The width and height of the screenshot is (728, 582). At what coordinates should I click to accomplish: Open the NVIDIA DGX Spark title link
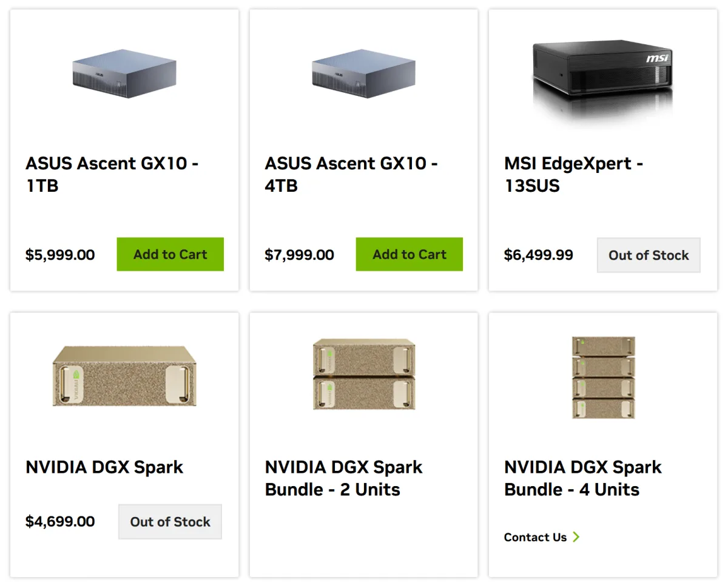[104, 467]
